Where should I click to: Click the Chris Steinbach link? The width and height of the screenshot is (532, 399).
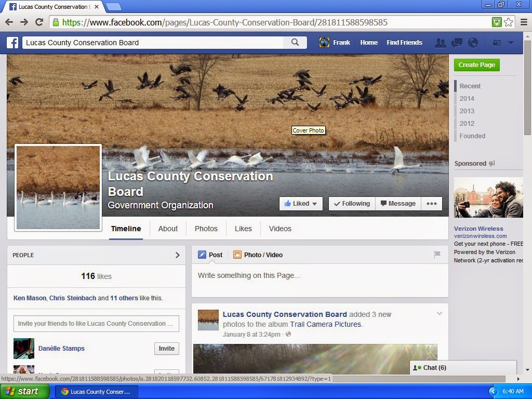(x=73, y=298)
